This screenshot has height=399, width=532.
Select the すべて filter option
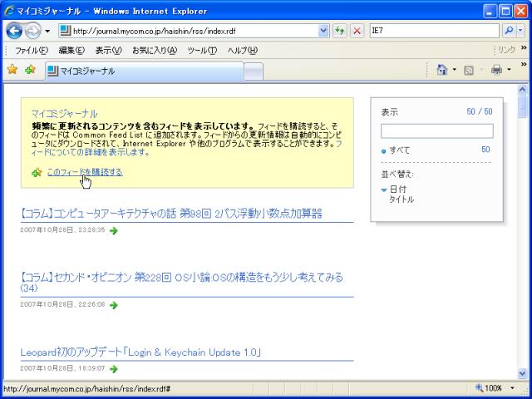pos(400,150)
